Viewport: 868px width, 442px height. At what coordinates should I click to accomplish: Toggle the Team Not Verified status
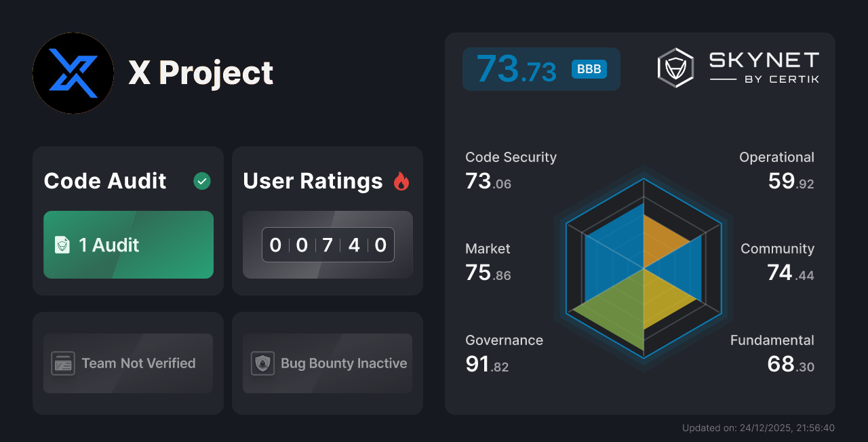point(127,363)
